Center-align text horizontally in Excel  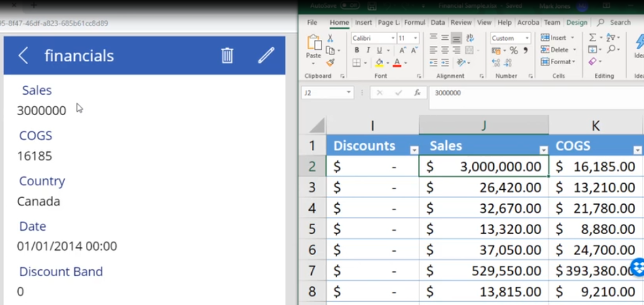(x=445, y=50)
